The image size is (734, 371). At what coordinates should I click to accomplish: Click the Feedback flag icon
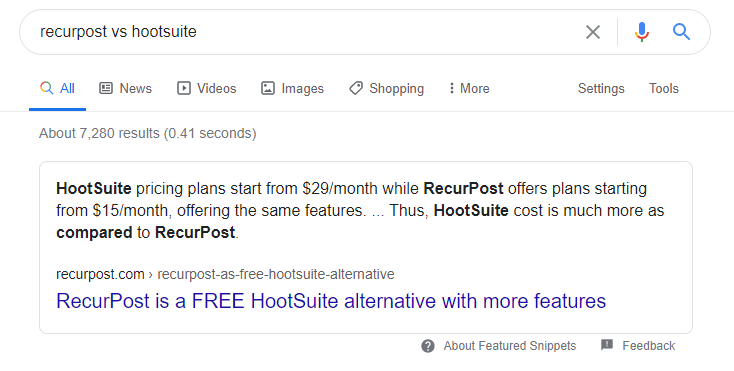pyautogui.click(x=607, y=345)
